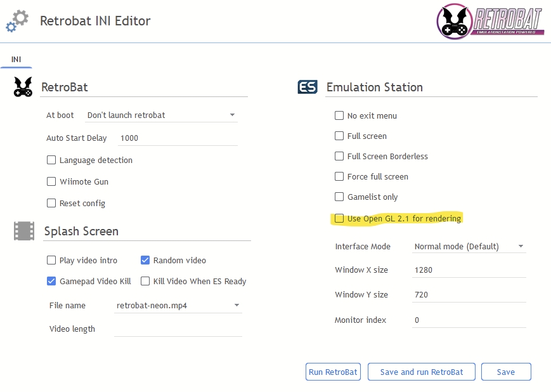Click the Save button
Image resolution: width=551 pixels, height=392 pixels.
505,372
